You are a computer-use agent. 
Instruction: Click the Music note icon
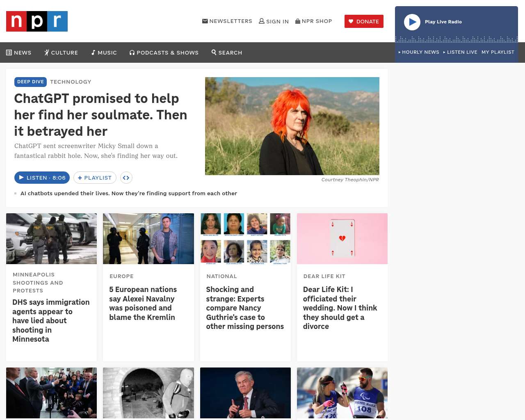point(93,52)
